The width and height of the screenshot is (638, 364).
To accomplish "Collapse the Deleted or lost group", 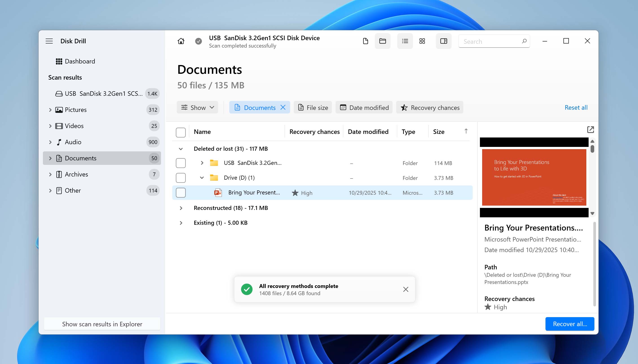I will pyautogui.click(x=181, y=149).
